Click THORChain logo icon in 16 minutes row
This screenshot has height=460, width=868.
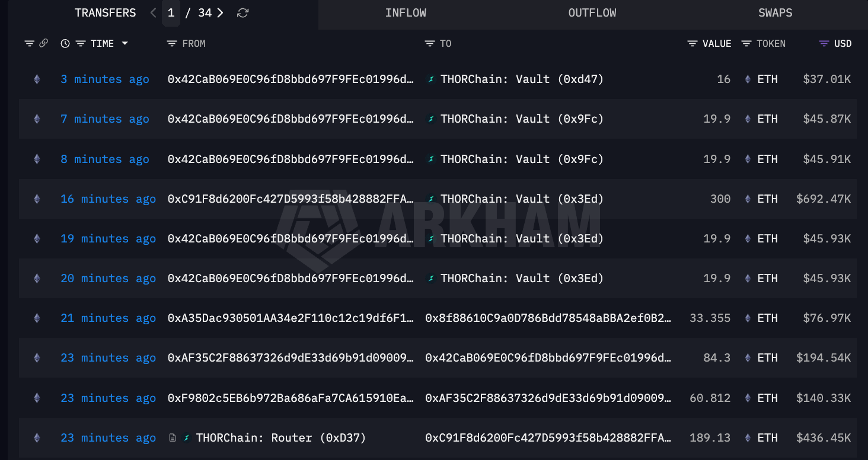[x=431, y=199]
